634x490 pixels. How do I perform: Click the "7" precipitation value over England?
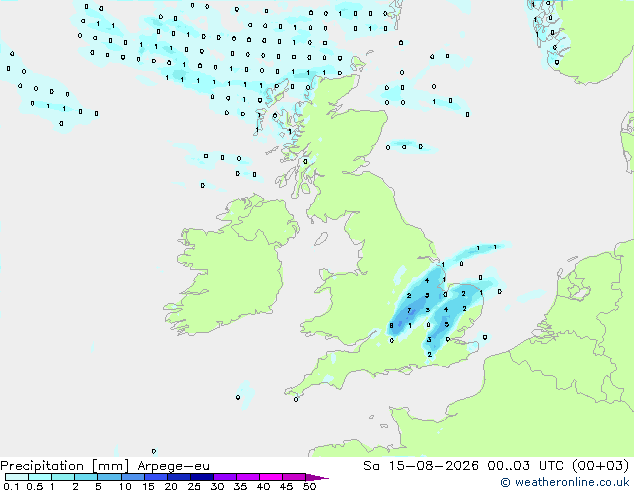tap(409, 310)
